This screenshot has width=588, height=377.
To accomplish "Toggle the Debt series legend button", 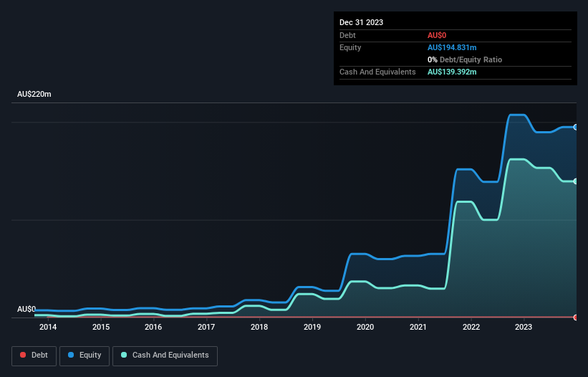I will click(x=34, y=355).
